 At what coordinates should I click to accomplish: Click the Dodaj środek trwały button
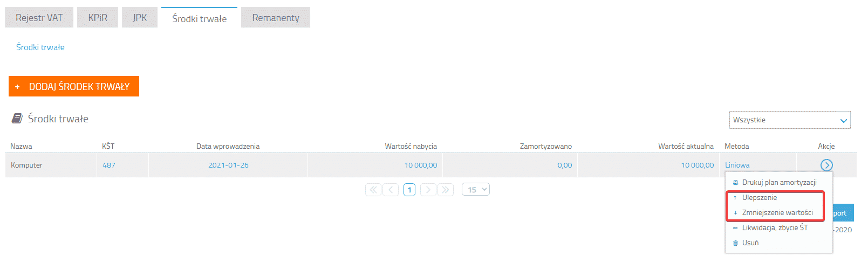click(74, 86)
